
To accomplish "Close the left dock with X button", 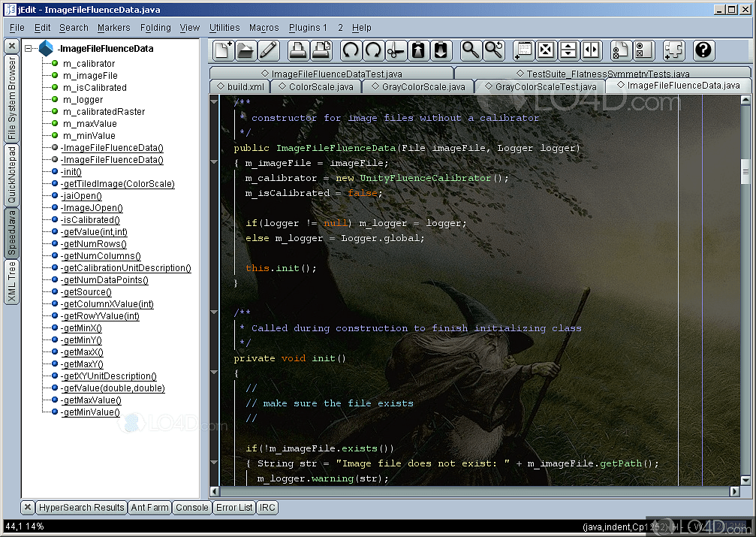I will click(12, 47).
